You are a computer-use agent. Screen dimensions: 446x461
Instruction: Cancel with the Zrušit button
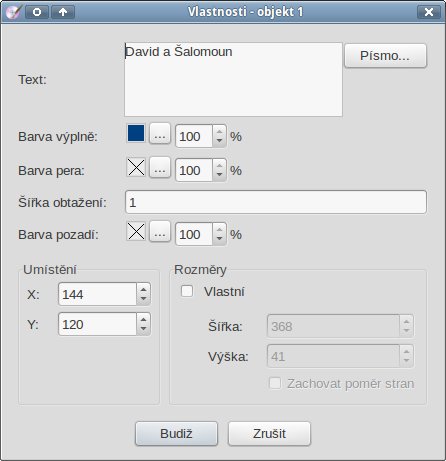pos(269,434)
